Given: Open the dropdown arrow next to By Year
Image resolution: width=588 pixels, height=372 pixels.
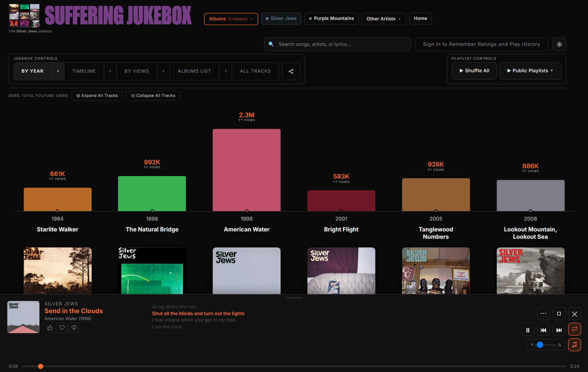Looking at the screenshot, I should point(58,71).
